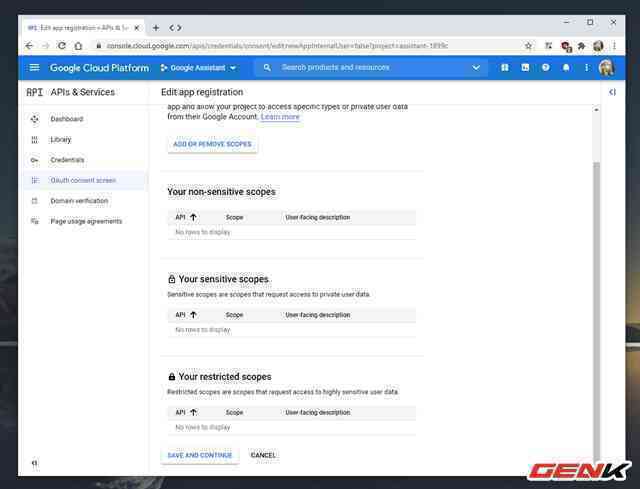Click ADD OR REMOVE SCOPES button
This screenshot has width=640, height=489.
tap(212, 144)
